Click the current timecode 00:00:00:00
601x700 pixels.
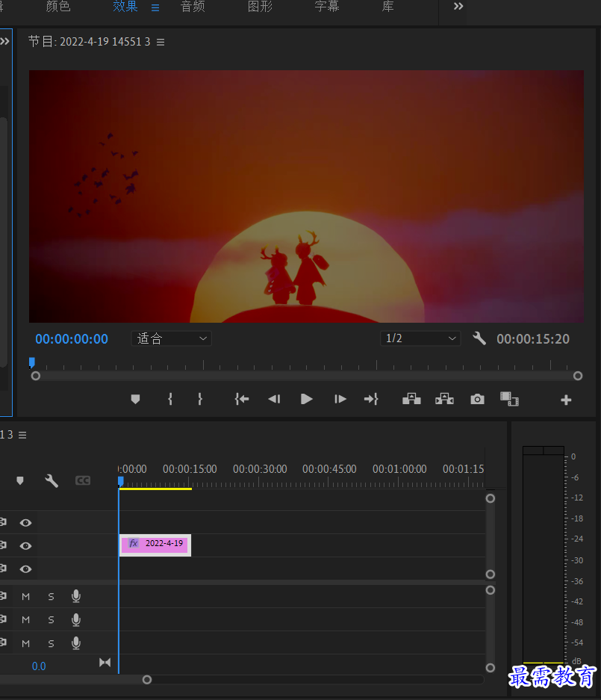[72, 339]
